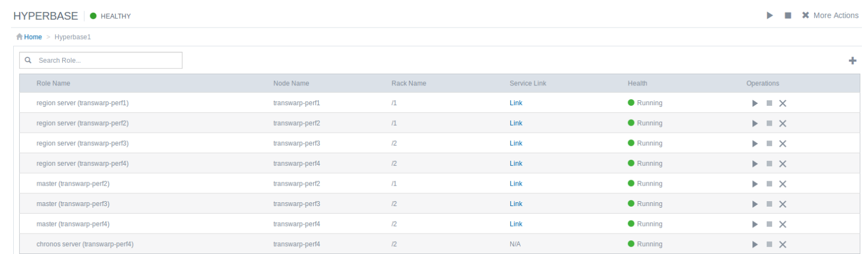
Task: Open the More Actions menu
Action: [x=830, y=15]
